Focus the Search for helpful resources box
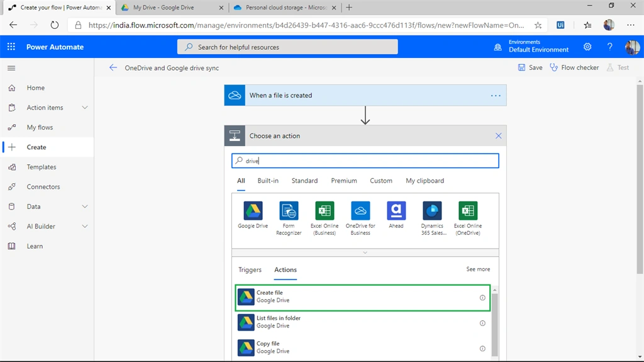This screenshot has width=644, height=362. tap(287, 47)
